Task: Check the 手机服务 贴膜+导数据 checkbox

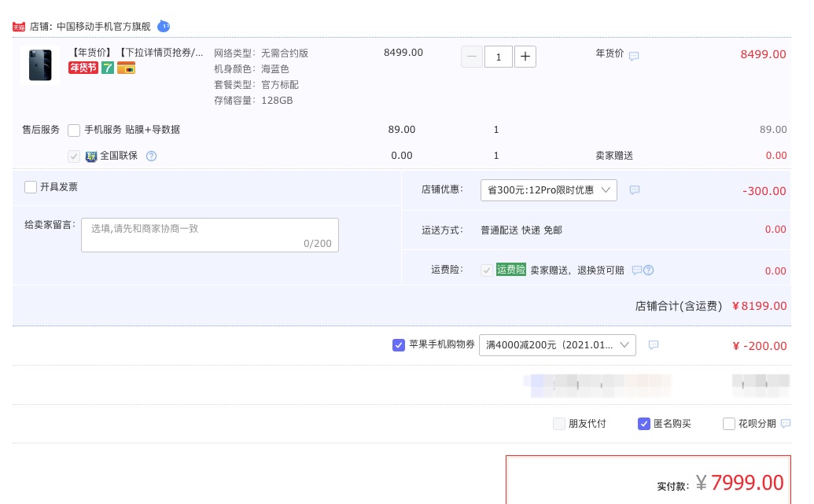Action: (74, 131)
